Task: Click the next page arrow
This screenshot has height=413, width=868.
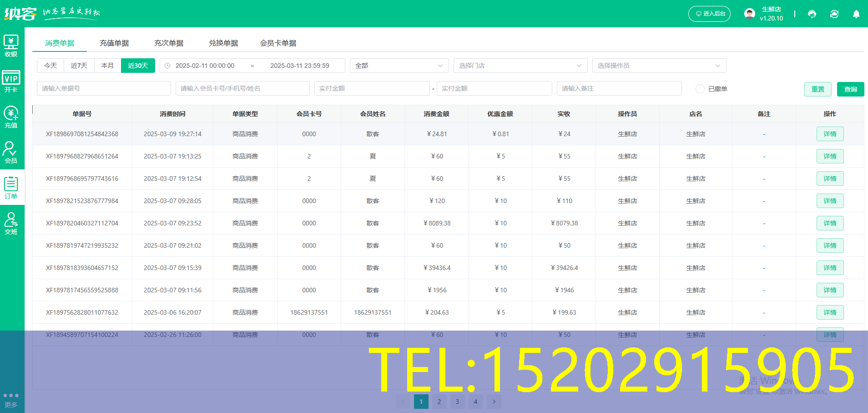Action: (494, 402)
